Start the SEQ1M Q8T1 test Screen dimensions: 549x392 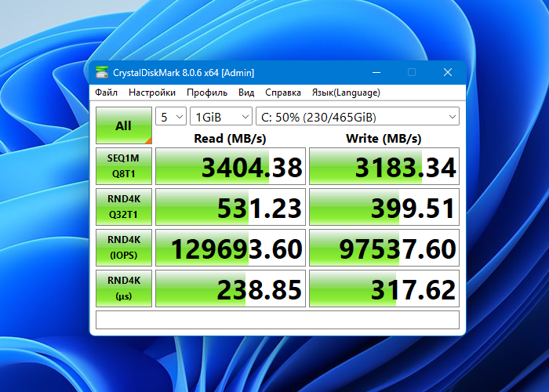coord(124,166)
